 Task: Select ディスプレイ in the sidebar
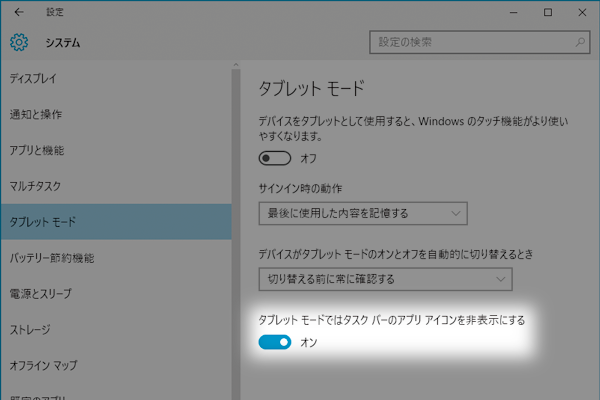pyautogui.click(x=116, y=78)
